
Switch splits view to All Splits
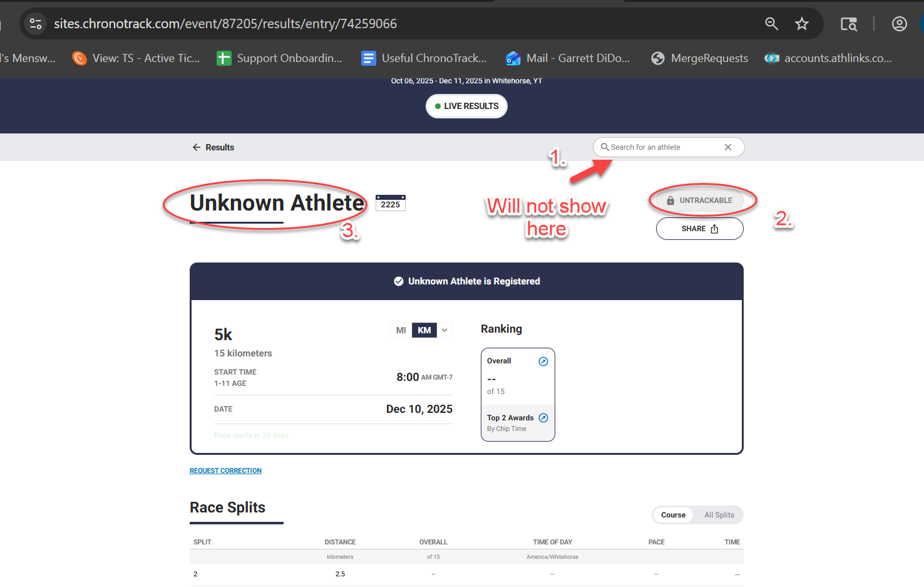pos(719,515)
